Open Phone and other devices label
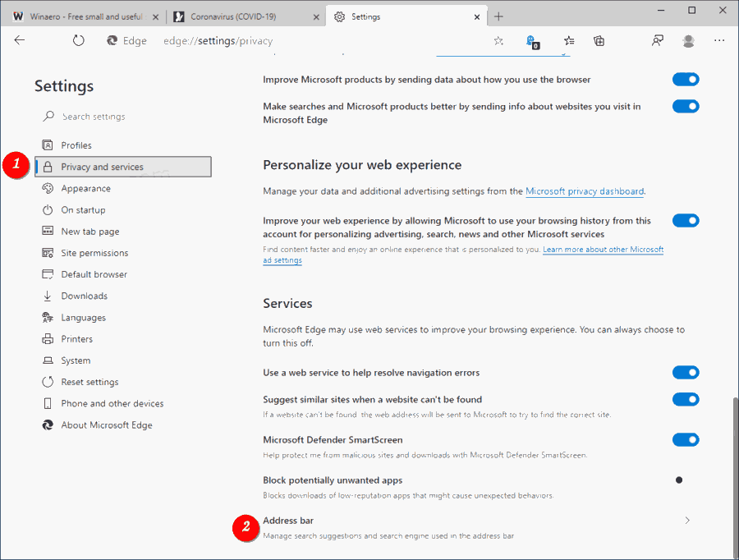739x560 pixels. pyautogui.click(x=112, y=403)
